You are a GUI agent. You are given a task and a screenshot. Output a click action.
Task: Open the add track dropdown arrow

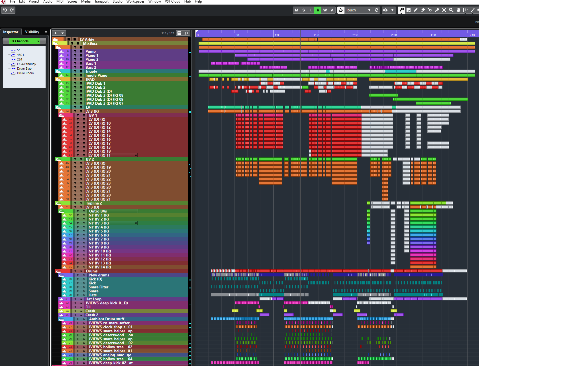63,33
